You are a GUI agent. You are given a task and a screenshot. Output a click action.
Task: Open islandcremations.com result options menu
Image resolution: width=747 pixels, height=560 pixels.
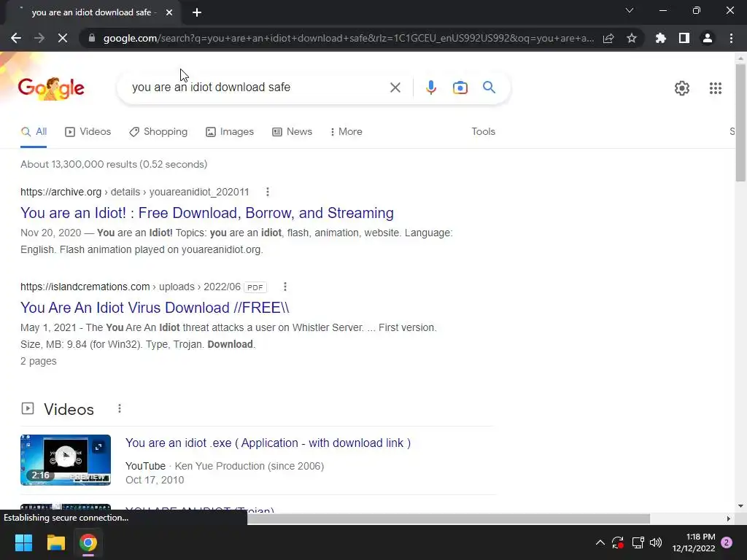285,287
